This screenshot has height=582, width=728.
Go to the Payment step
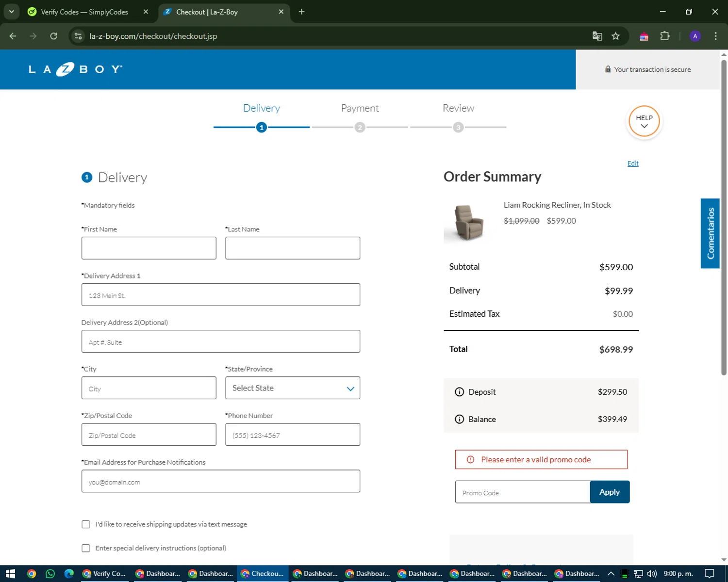pyautogui.click(x=360, y=109)
